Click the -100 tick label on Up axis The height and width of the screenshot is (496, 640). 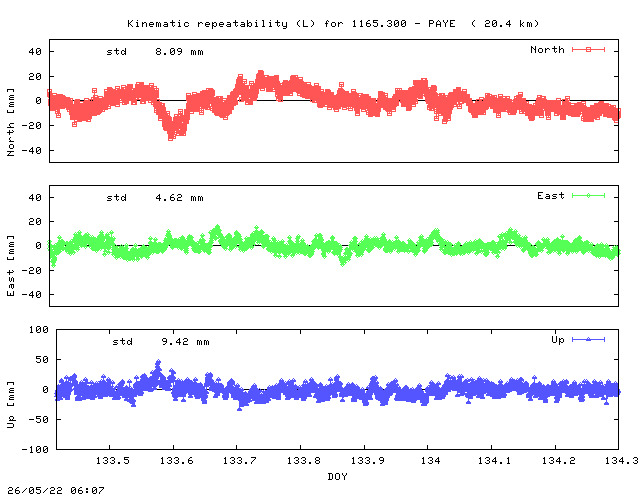click(35, 449)
